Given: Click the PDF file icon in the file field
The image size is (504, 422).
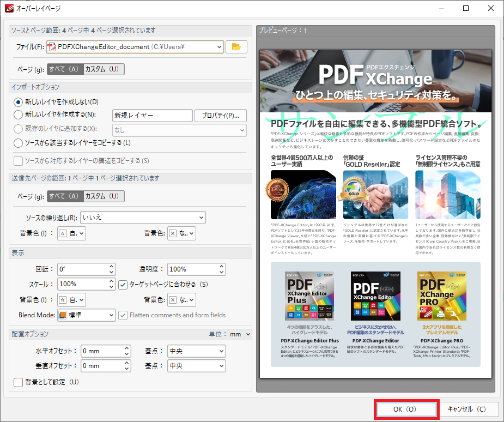Looking at the screenshot, I should 51,47.
